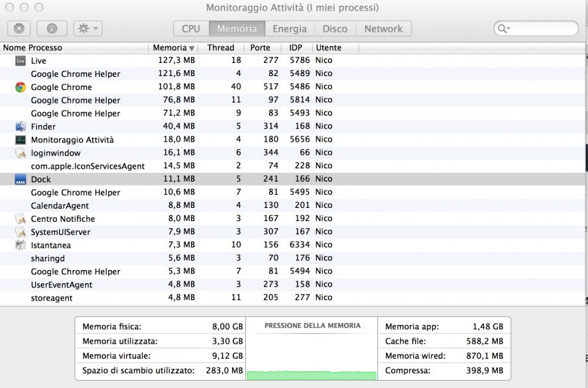588x388 pixels.
Task: Click the Centro Notifiche icon
Action: pos(21,218)
